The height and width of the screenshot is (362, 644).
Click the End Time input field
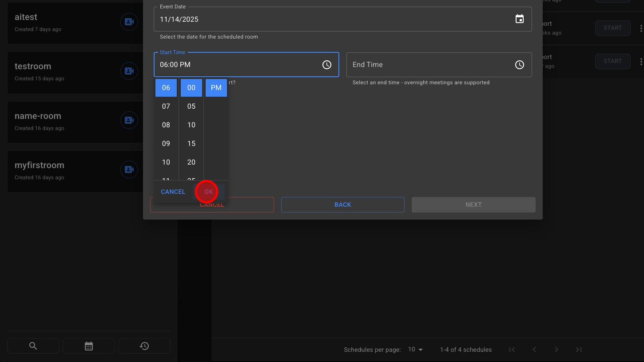(426, 65)
